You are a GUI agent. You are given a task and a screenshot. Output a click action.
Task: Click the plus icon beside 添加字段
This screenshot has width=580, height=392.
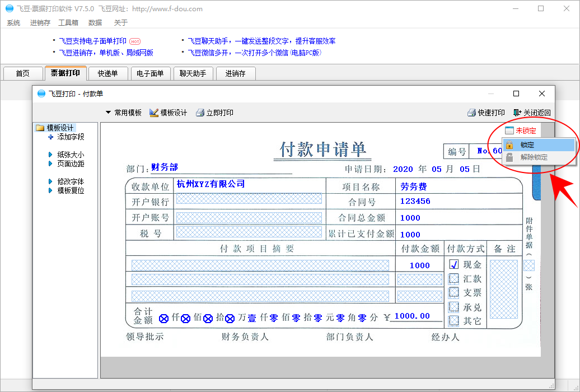[51, 137]
